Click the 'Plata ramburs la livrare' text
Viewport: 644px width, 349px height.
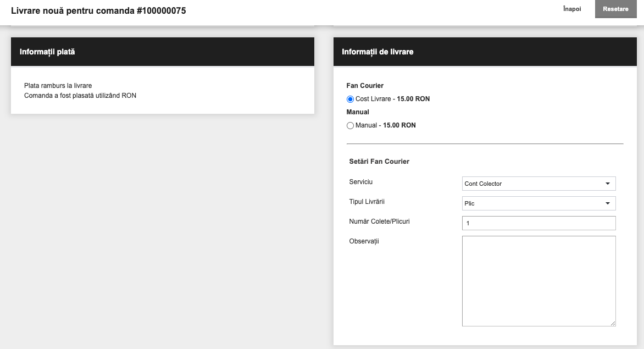(x=58, y=86)
